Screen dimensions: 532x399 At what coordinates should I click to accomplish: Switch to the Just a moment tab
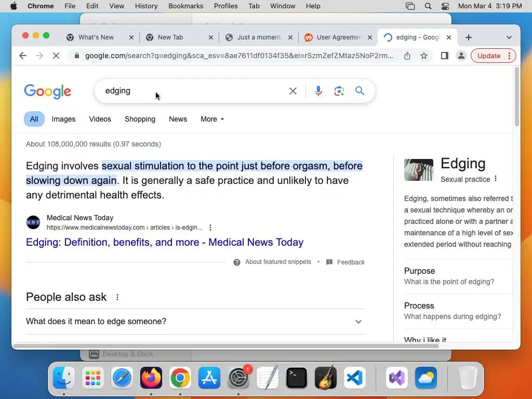[259, 37]
